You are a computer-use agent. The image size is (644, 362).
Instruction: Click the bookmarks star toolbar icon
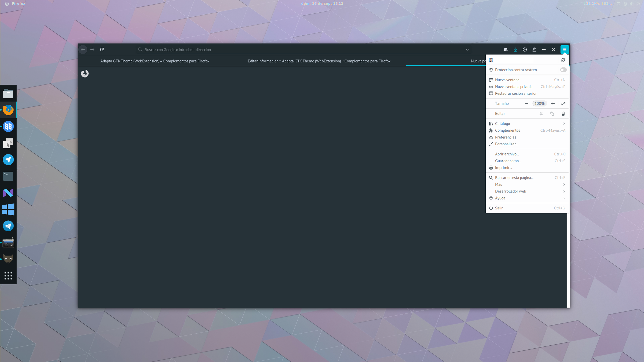coord(534,50)
